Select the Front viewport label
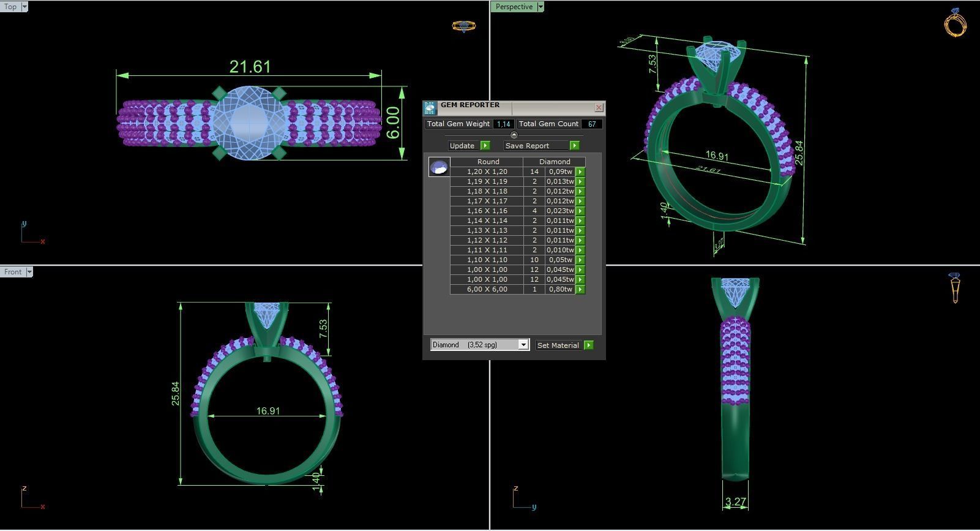 point(13,272)
